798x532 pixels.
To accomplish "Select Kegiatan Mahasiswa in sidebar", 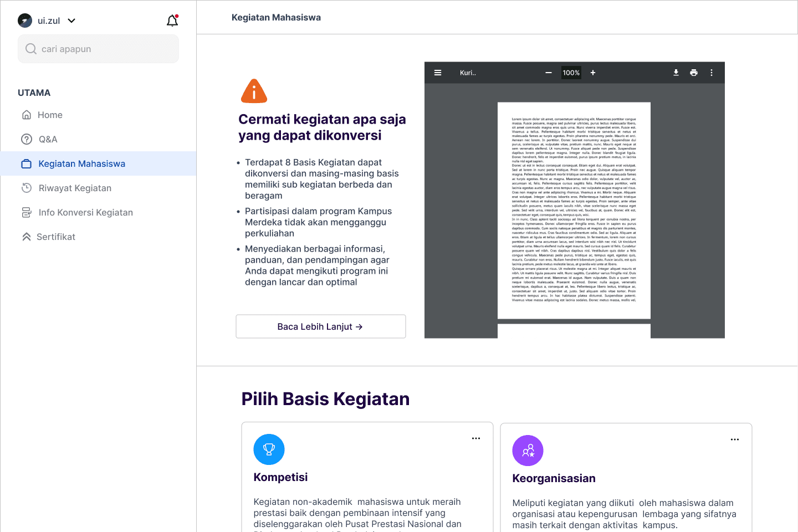I will (x=81, y=163).
